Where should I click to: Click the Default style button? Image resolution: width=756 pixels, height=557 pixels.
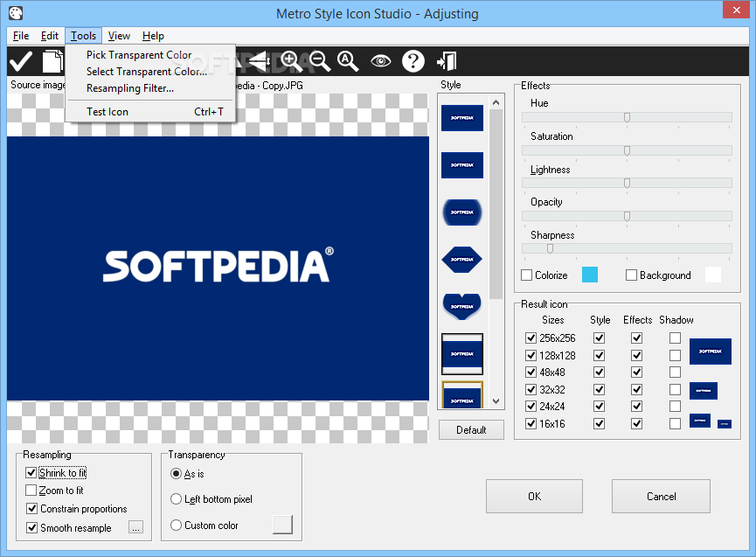(471, 429)
